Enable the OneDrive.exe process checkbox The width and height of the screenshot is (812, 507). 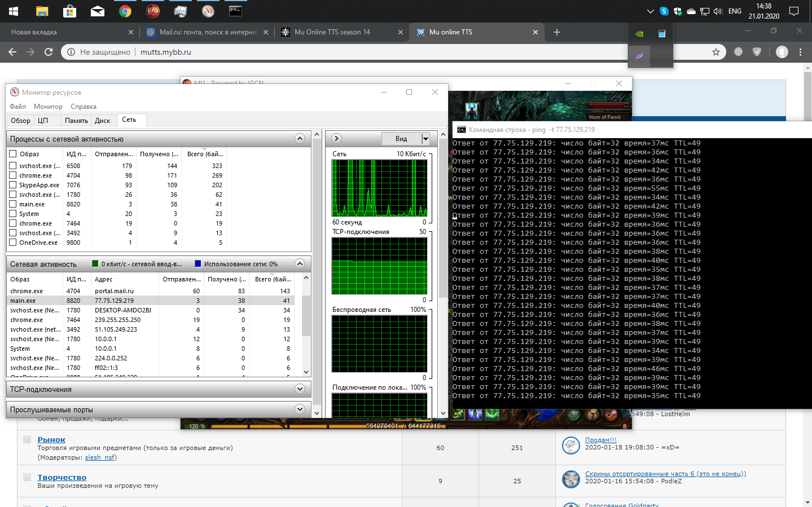13,243
